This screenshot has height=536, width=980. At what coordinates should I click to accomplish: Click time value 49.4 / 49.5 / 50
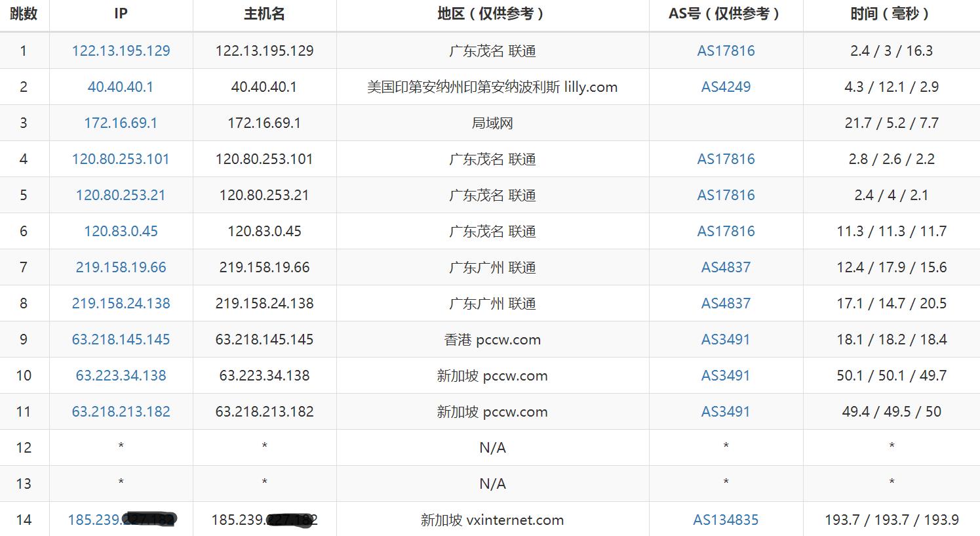[x=892, y=412]
